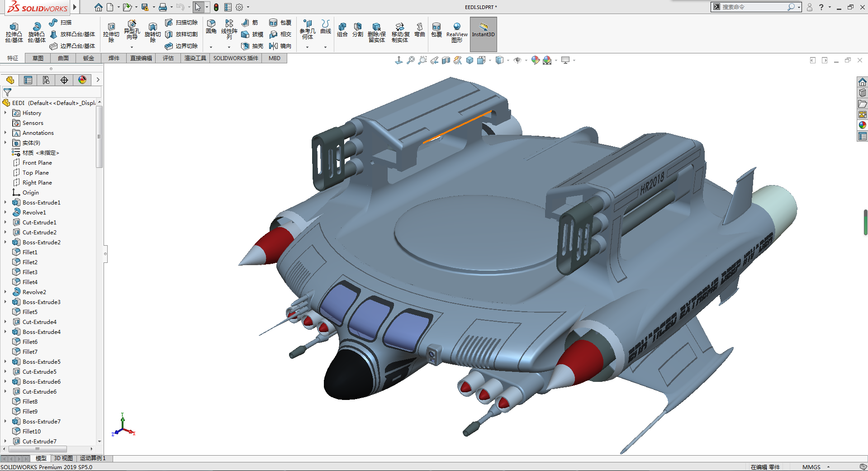The width and height of the screenshot is (868, 471).
Task: Click the Edit Appearance color ball icon
Action: (536, 60)
